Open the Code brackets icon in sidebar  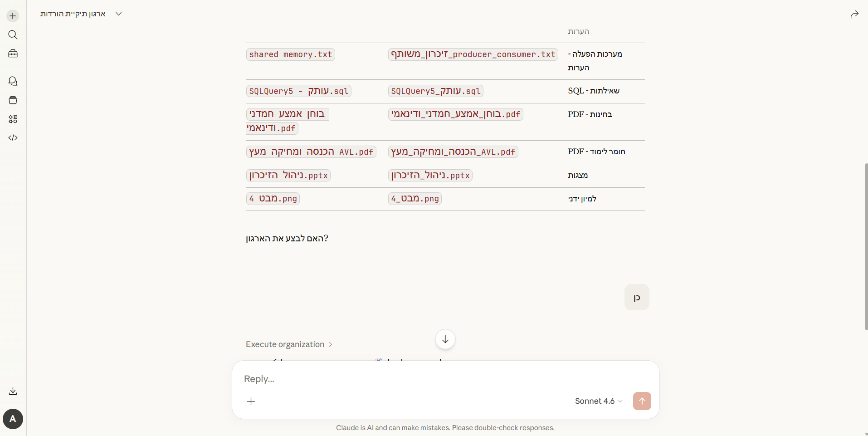pyautogui.click(x=13, y=138)
